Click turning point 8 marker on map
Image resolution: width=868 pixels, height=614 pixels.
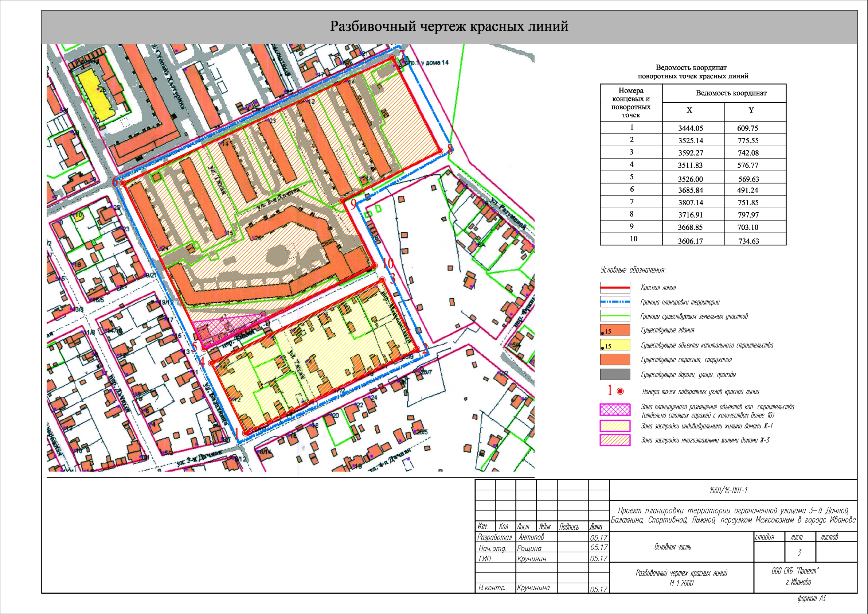[x=440, y=151]
